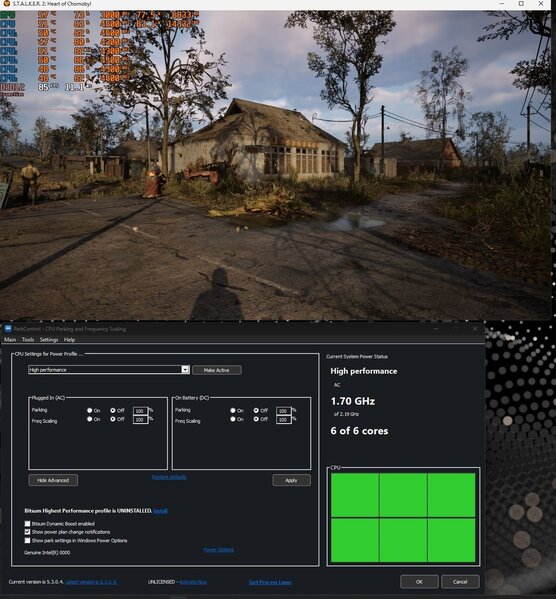The height and width of the screenshot is (599, 556).
Task: Turn Plugged In Parking Off
Action: click(113, 410)
